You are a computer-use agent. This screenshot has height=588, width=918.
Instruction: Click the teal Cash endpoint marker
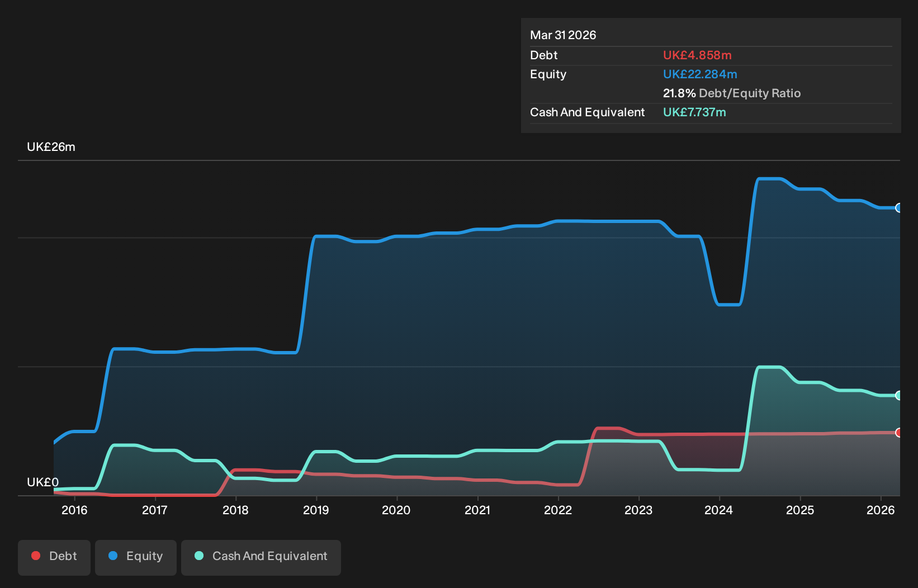click(x=899, y=395)
